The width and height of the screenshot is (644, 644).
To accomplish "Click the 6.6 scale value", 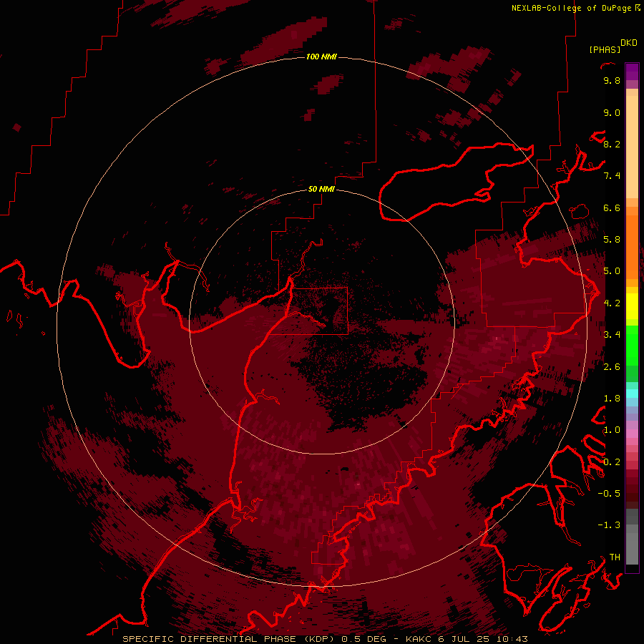I will (612, 208).
